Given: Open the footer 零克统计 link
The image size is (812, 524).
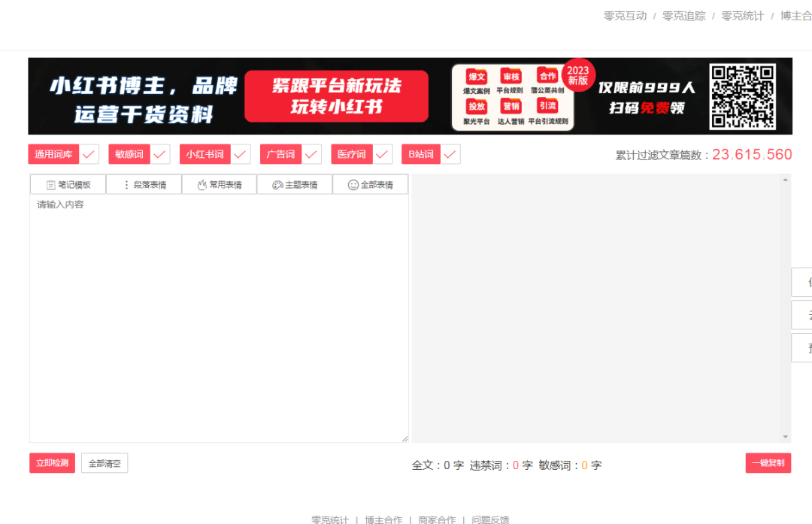Looking at the screenshot, I should [x=330, y=519].
